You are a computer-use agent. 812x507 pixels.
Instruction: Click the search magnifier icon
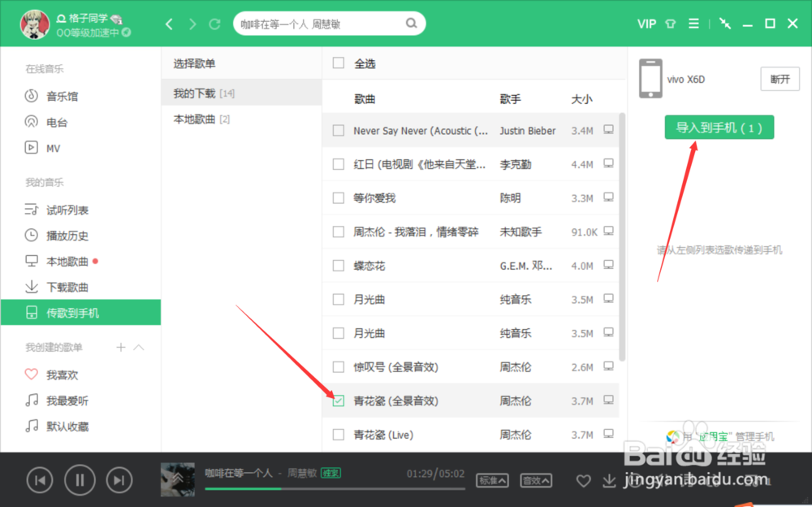coord(411,24)
